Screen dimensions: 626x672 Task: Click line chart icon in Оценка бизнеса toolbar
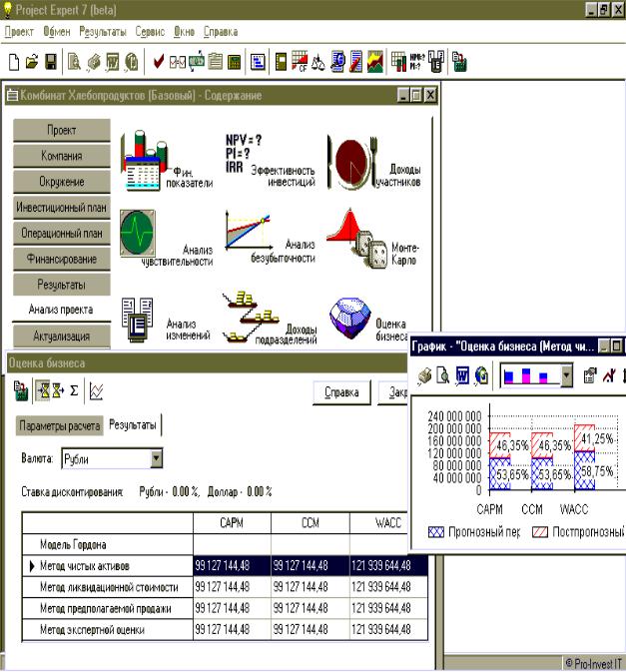pyautogui.click(x=97, y=390)
